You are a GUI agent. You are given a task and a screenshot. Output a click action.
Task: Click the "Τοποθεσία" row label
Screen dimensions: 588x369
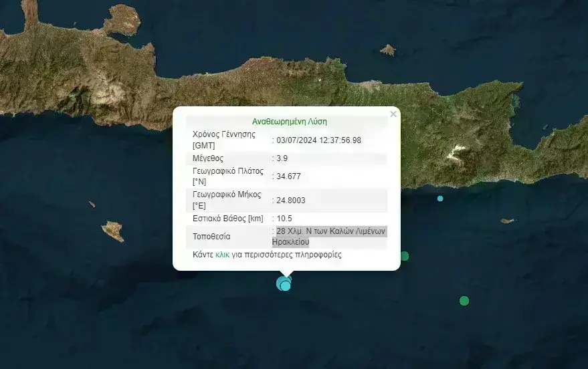tap(211, 237)
